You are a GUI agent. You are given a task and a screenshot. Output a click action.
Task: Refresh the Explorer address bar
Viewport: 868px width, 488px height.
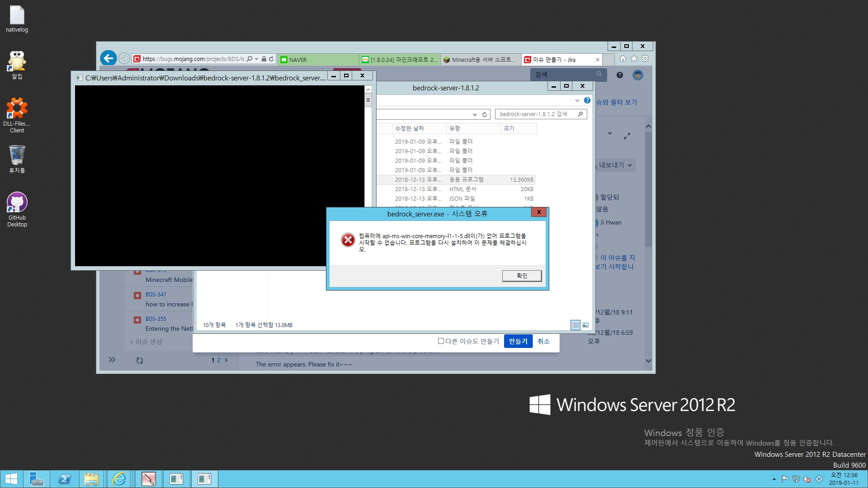point(485,114)
